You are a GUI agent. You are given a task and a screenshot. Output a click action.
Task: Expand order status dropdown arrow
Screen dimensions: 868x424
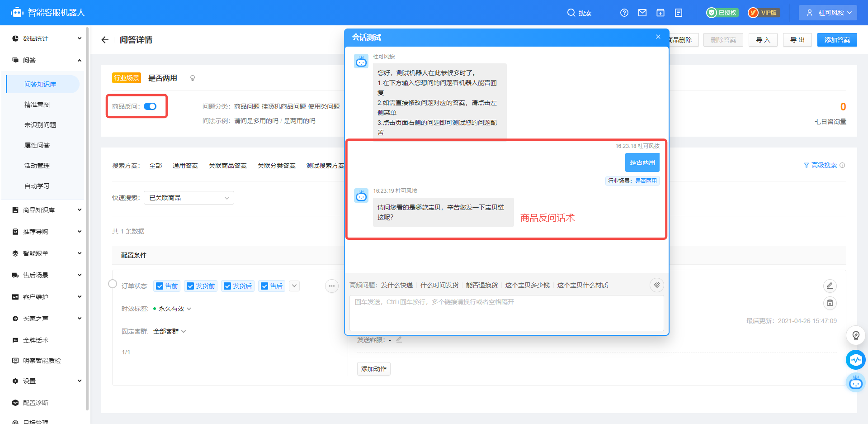click(x=294, y=286)
